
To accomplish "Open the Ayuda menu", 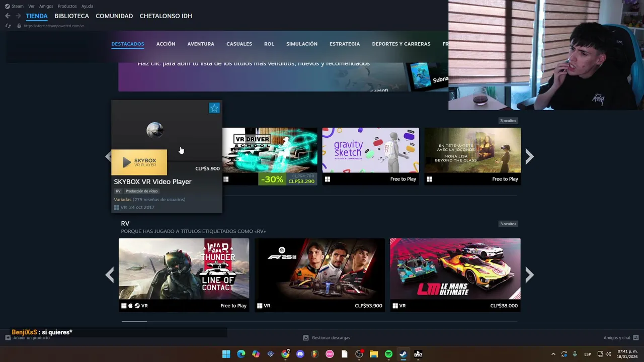I will [x=87, y=6].
